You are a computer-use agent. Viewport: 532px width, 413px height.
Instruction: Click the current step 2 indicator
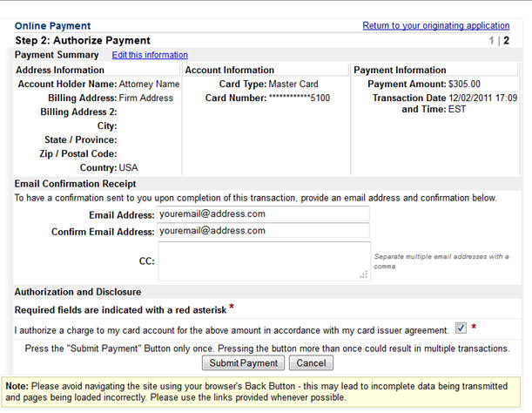pos(506,41)
